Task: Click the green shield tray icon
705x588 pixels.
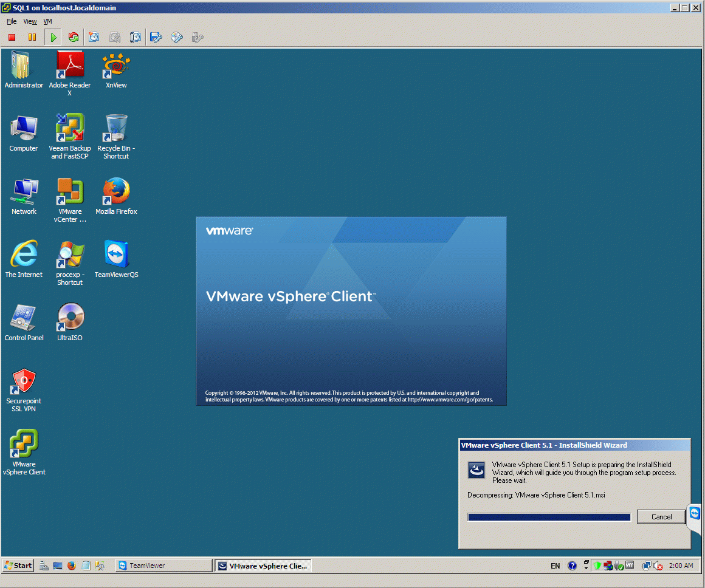Action: pyautogui.click(x=597, y=566)
